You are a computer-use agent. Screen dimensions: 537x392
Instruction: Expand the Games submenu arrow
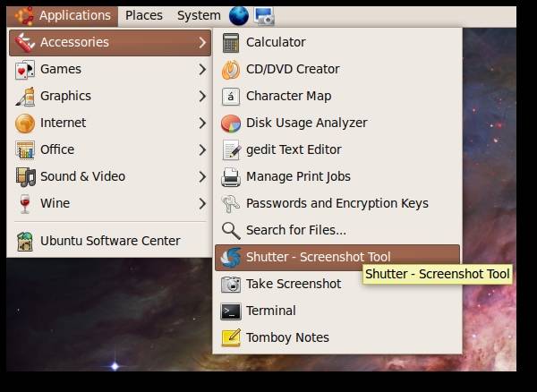pos(202,70)
